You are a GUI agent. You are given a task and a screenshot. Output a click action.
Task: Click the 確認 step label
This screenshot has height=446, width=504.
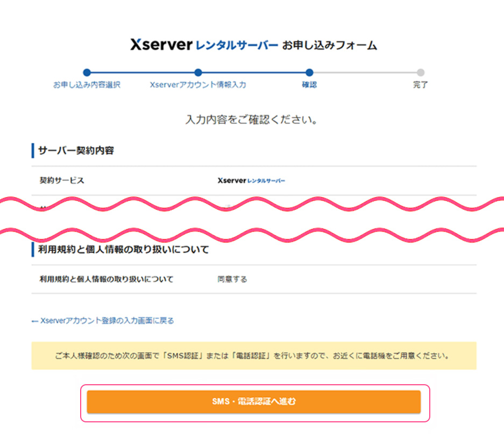309,85
